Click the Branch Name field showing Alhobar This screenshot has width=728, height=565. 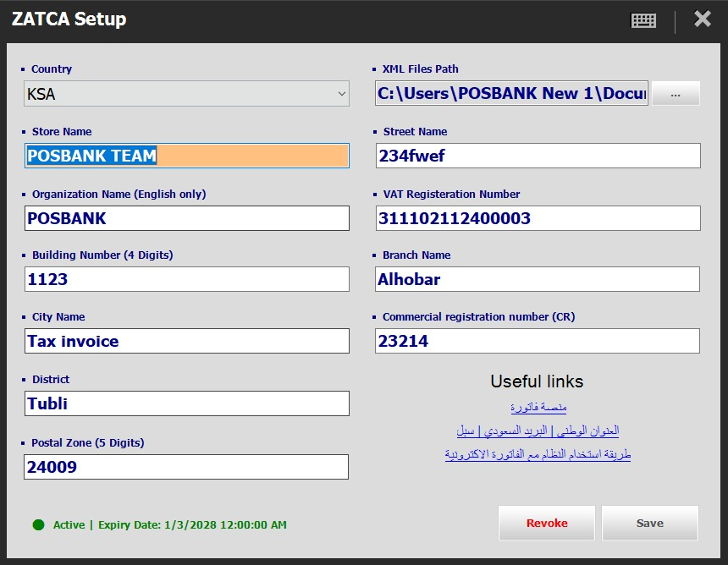tap(538, 279)
